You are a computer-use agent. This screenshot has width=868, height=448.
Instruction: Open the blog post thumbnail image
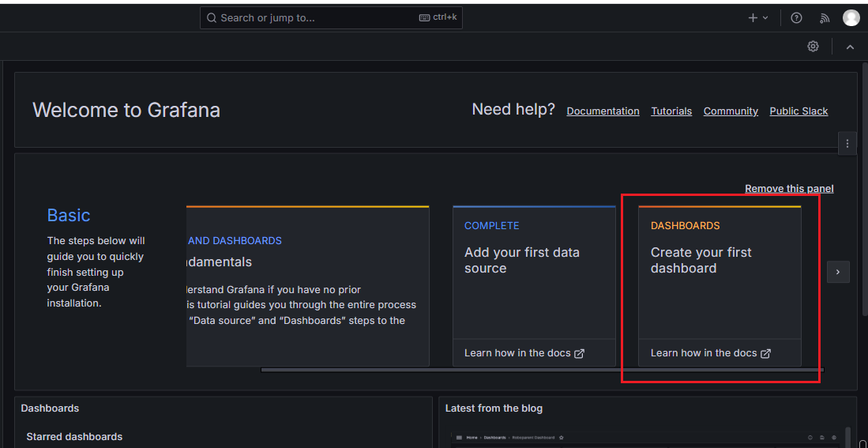pos(645,439)
